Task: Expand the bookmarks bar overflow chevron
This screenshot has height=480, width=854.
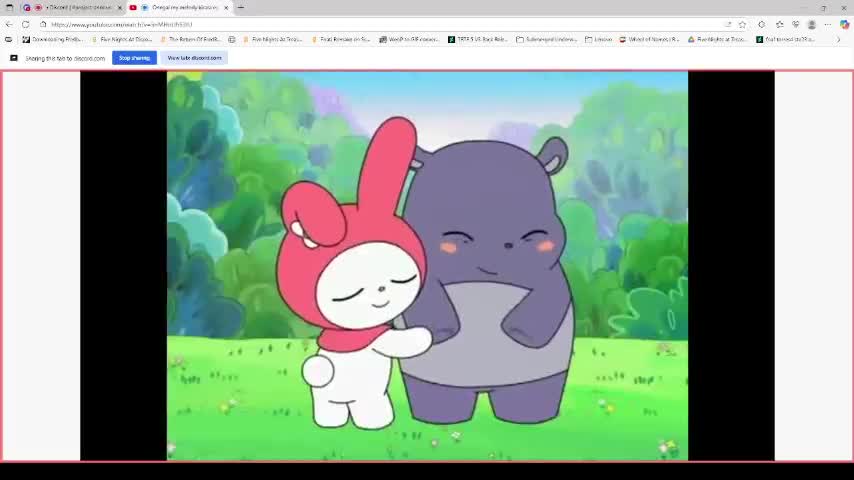Action: click(838, 39)
